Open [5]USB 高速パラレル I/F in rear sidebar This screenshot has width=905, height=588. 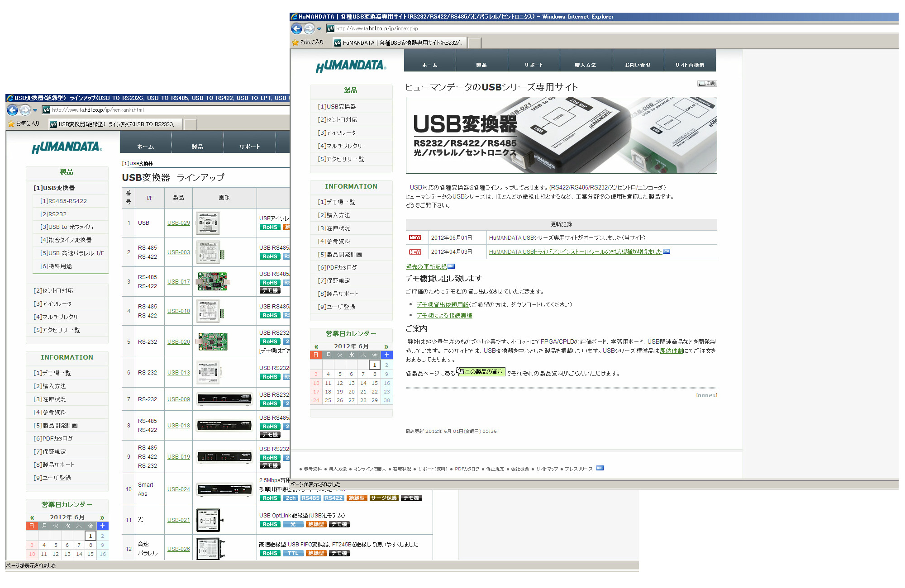(x=72, y=253)
